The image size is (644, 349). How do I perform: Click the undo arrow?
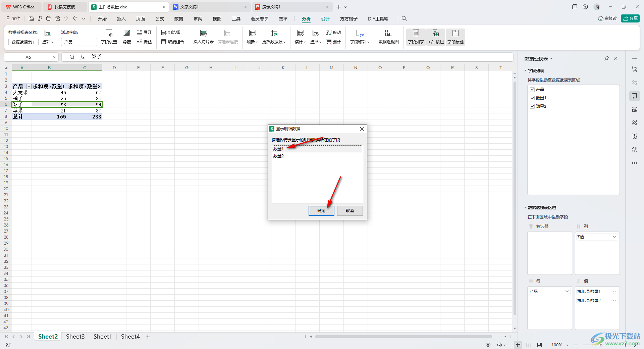pos(66,19)
